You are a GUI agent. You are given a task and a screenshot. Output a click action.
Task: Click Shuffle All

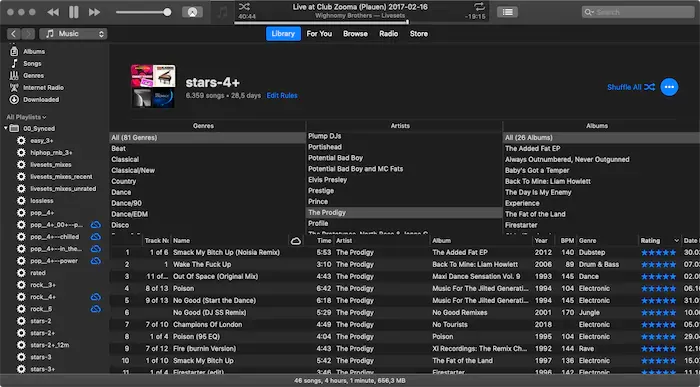coord(631,87)
